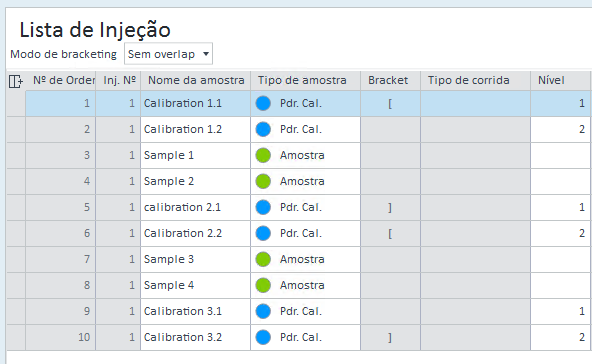Click the Sem overlap dropdown arrow
This screenshot has height=364, width=592.
click(206, 54)
